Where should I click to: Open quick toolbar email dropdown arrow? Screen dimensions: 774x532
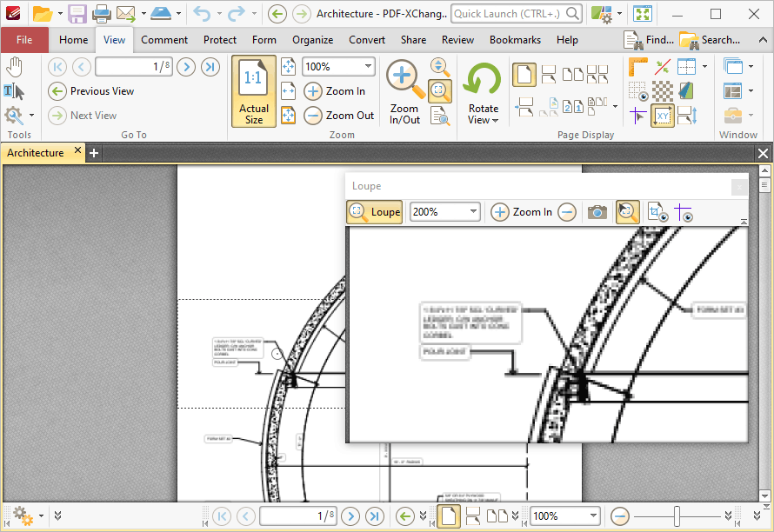(143, 14)
